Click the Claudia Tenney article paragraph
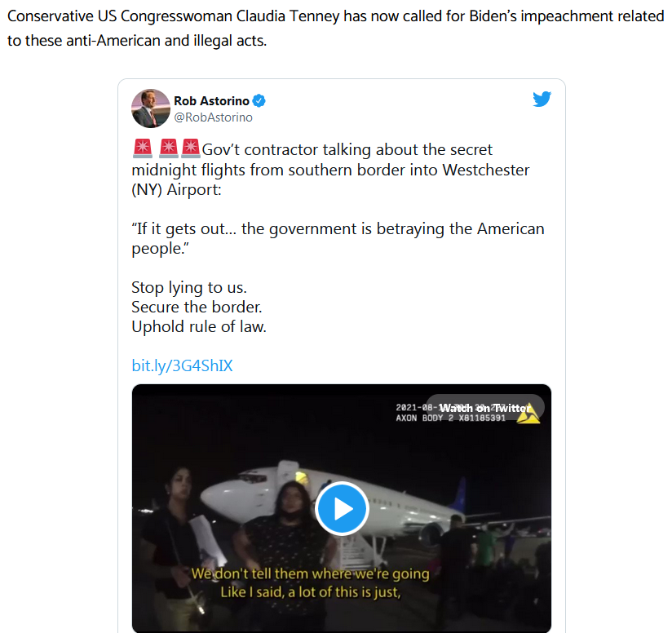Image resolution: width=672 pixels, height=633 pixels. pyautogui.click(x=335, y=28)
